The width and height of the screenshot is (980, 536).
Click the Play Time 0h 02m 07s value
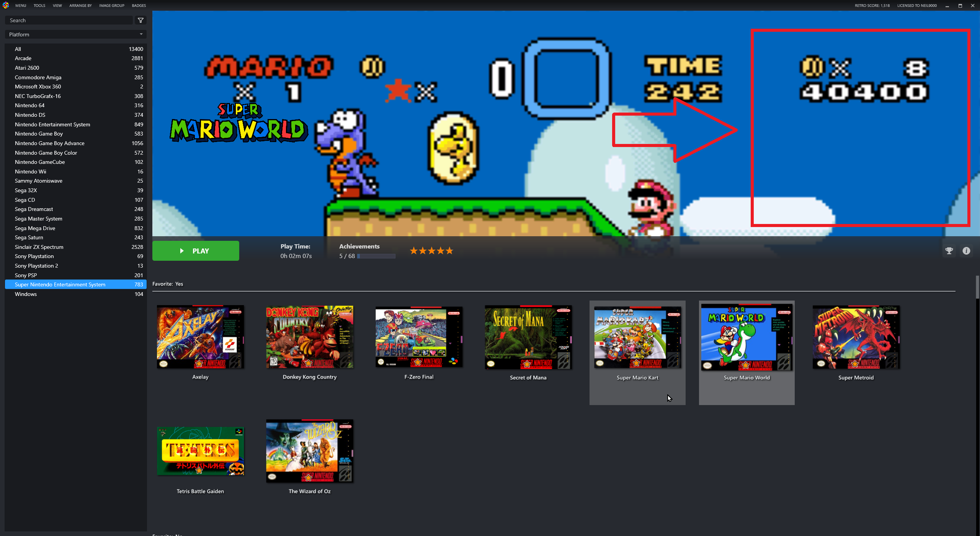click(x=296, y=256)
